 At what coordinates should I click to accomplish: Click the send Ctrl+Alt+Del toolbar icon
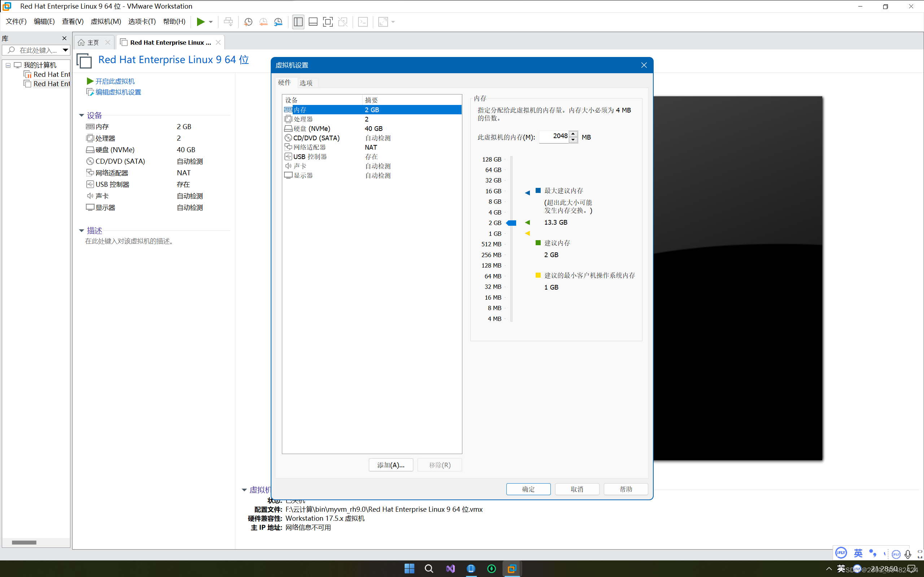pos(228,22)
